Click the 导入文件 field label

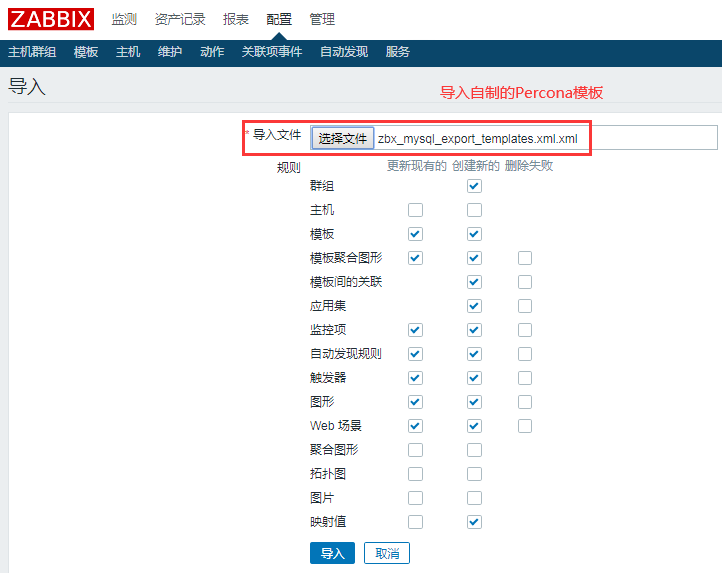pos(277,134)
